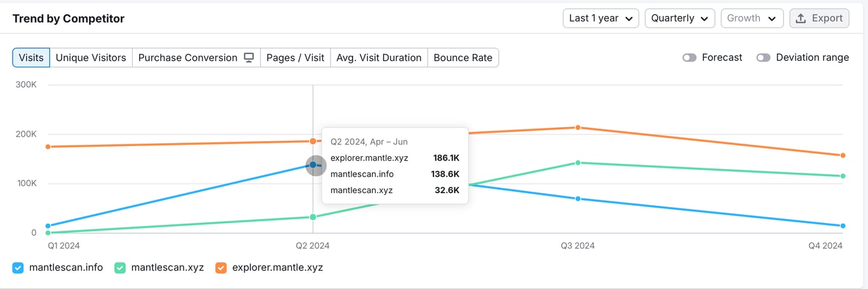Enable the Deviation range switch
This screenshot has height=289, width=868.
pos(763,58)
